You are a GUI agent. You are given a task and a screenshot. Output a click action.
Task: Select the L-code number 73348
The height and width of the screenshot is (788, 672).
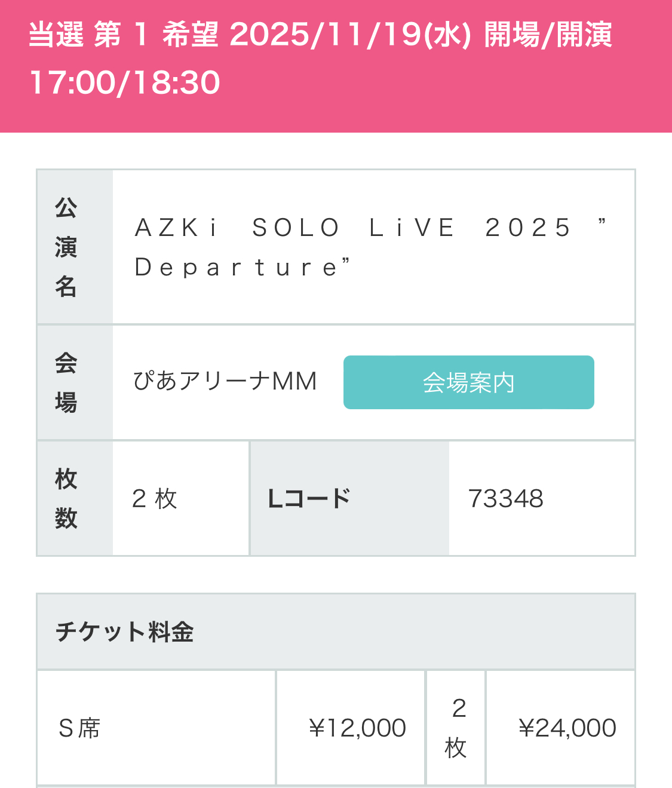(505, 498)
